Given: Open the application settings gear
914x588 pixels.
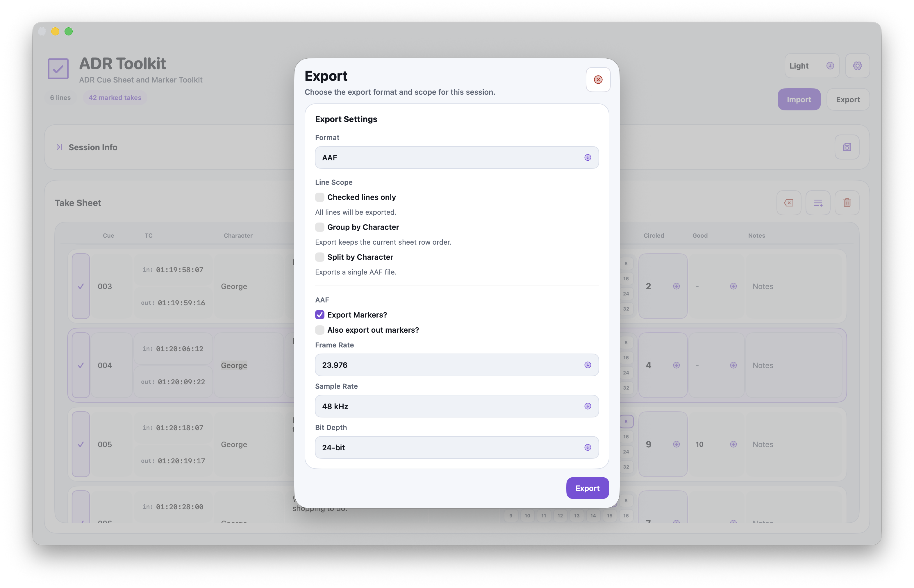Looking at the screenshot, I should tap(857, 65).
